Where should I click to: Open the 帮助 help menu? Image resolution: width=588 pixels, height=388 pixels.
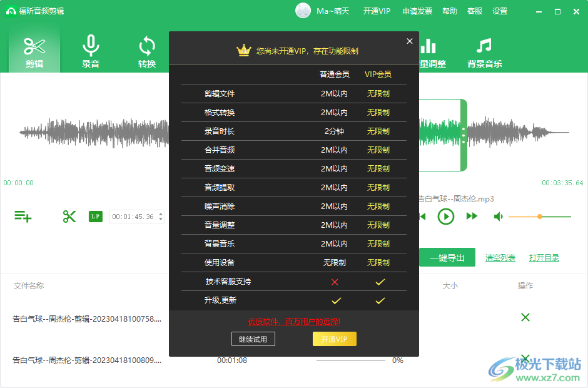(450, 11)
